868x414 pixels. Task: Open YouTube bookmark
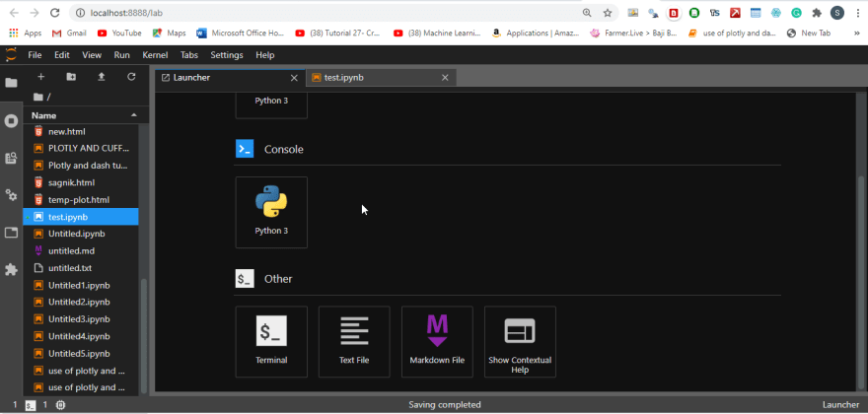pyautogui.click(x=119, y=34)
